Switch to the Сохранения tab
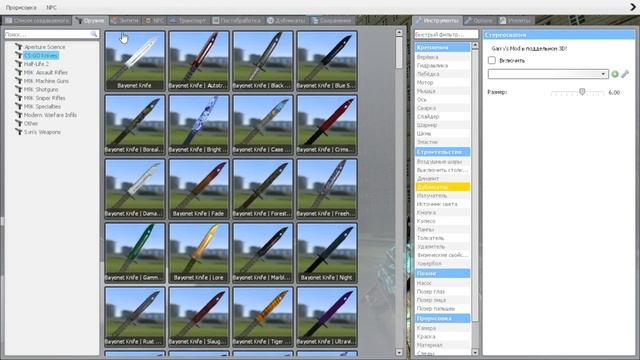640x360 pixels. click(x=332, y=20)
